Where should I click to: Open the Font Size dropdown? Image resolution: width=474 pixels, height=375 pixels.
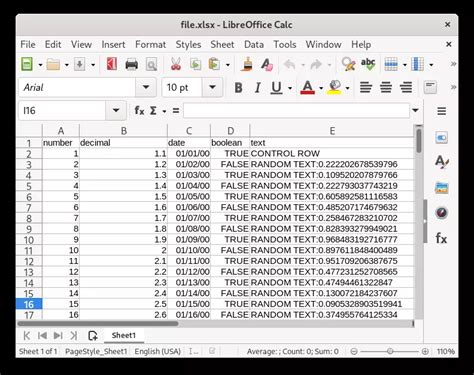(212, 87)
